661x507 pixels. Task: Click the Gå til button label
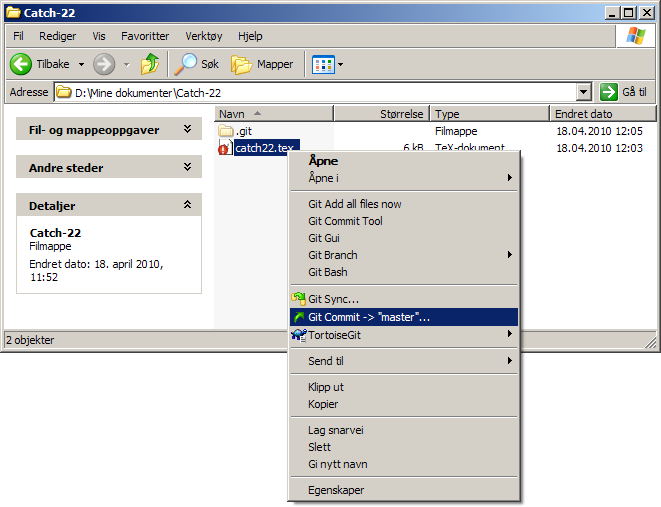click(x=634, y=92)
